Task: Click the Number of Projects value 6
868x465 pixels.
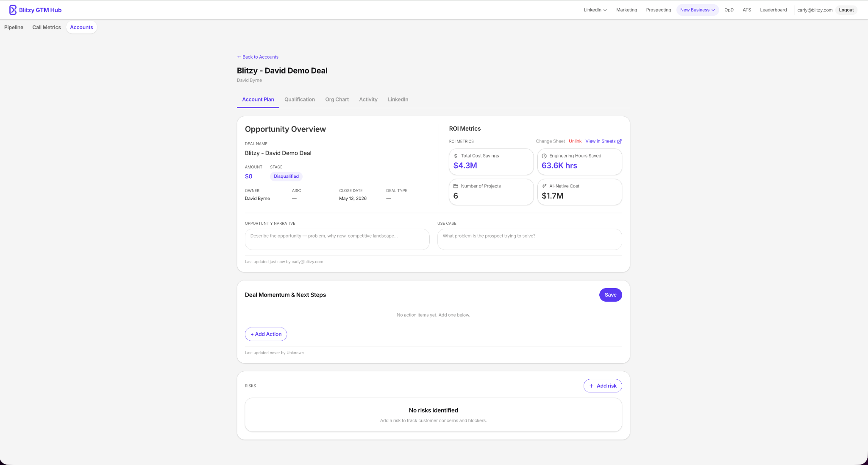Action: [x=456, y=196]
